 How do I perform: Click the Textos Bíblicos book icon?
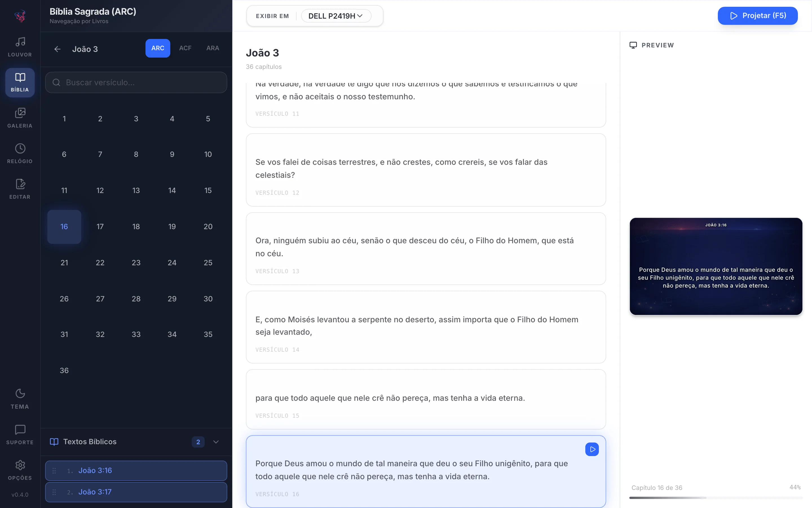pos(54,442)
